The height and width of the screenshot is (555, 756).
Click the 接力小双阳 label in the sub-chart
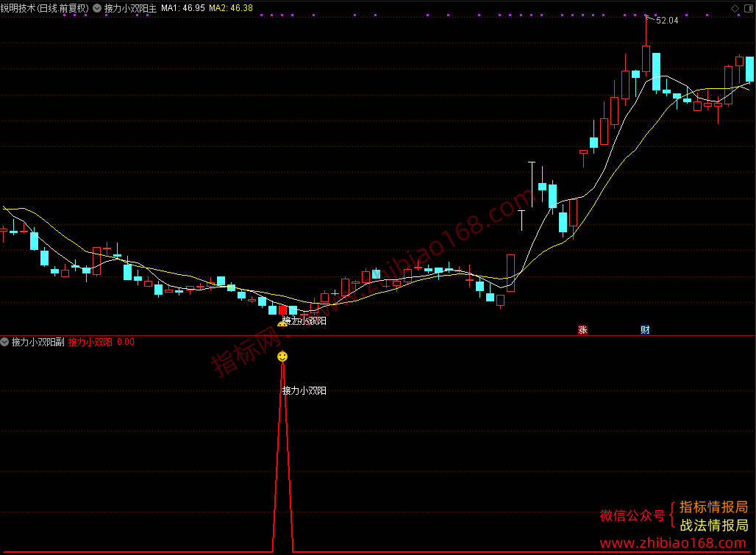304,391
